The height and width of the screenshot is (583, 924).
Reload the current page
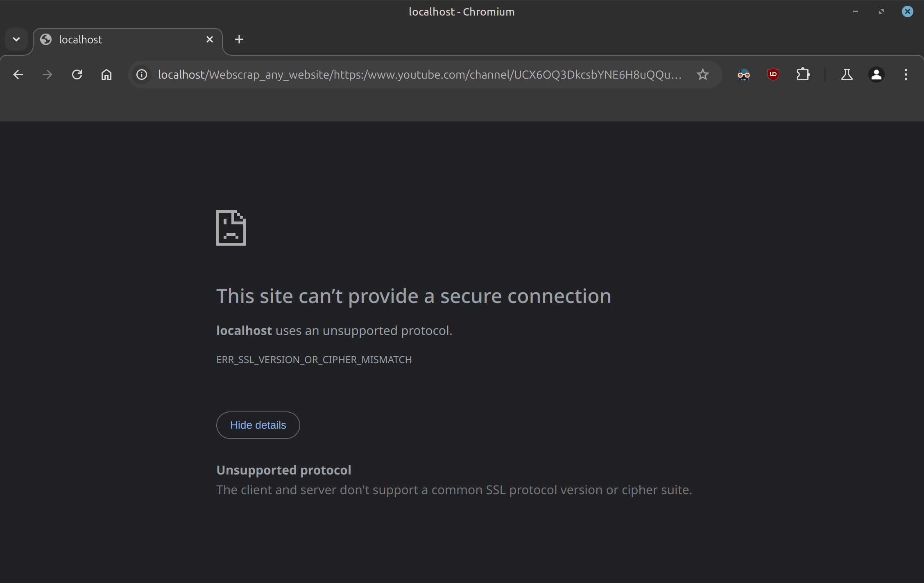pos(77,75)
